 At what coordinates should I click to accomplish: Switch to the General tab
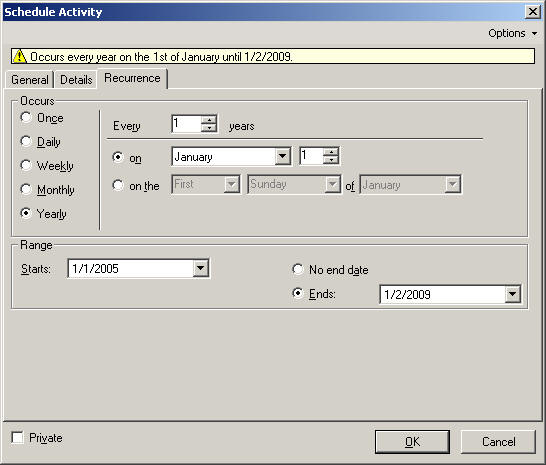click(30, 80)
